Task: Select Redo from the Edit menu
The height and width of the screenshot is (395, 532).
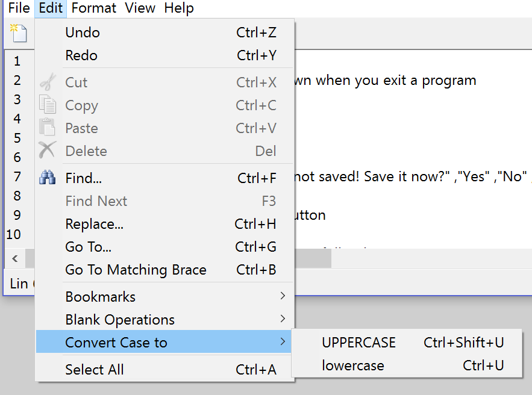Action: [164, 55]
